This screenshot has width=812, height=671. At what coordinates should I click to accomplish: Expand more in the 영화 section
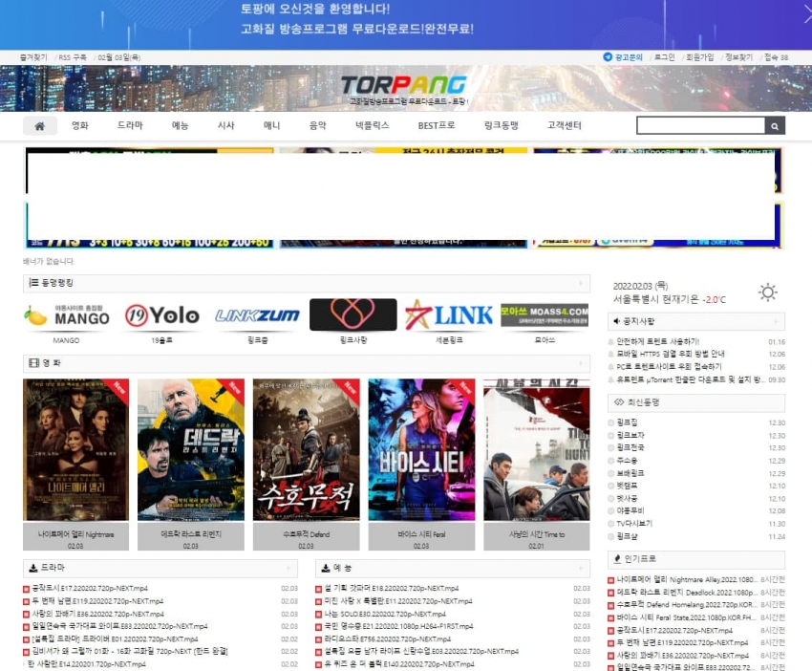coord(581,362)
